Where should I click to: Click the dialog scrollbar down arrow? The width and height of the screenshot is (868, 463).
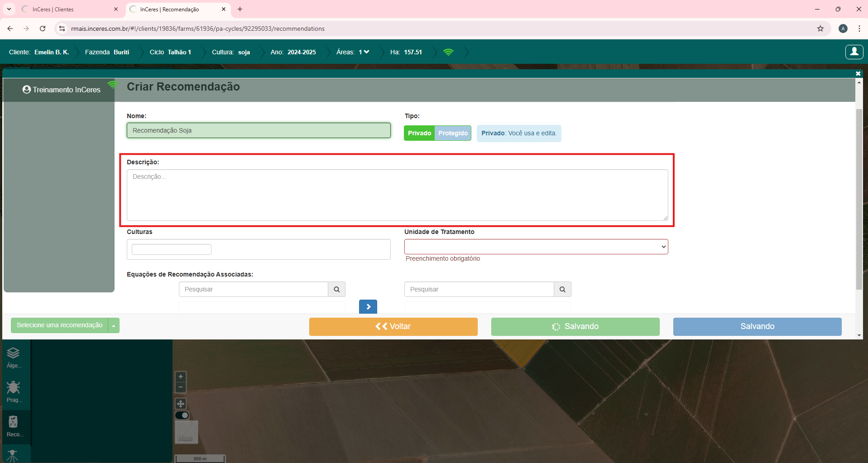(859, 335)
